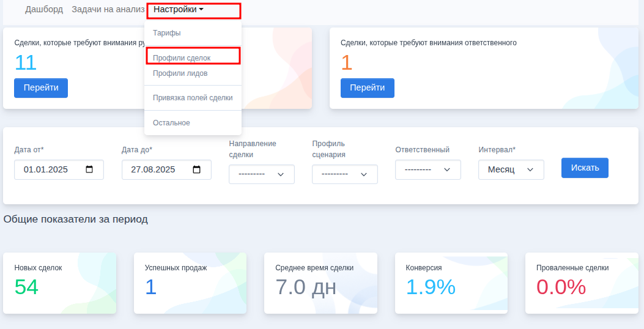Collapse the Настройки menu in navbar
644x329 pixels.
pyautogui.click(x=178, y=10)
